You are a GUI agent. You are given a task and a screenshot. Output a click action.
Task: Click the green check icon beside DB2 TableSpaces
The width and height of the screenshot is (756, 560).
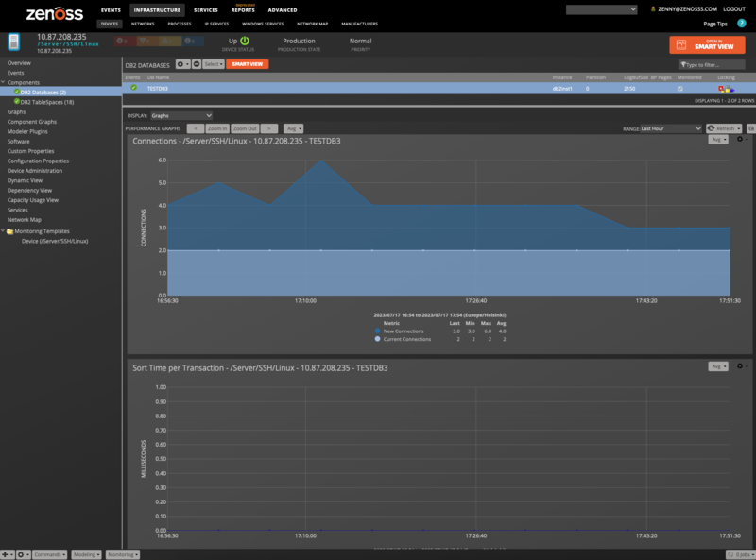pos(17,102)
